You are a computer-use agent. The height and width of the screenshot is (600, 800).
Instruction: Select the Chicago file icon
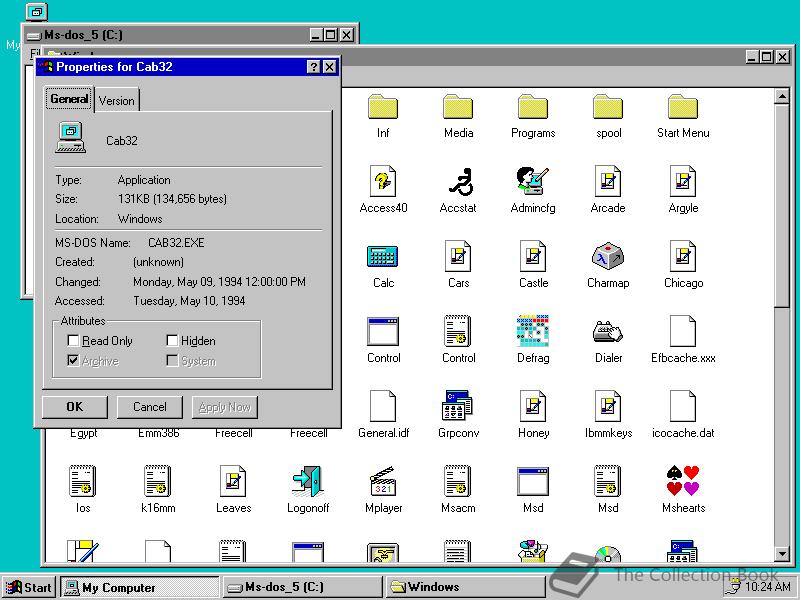683,257
